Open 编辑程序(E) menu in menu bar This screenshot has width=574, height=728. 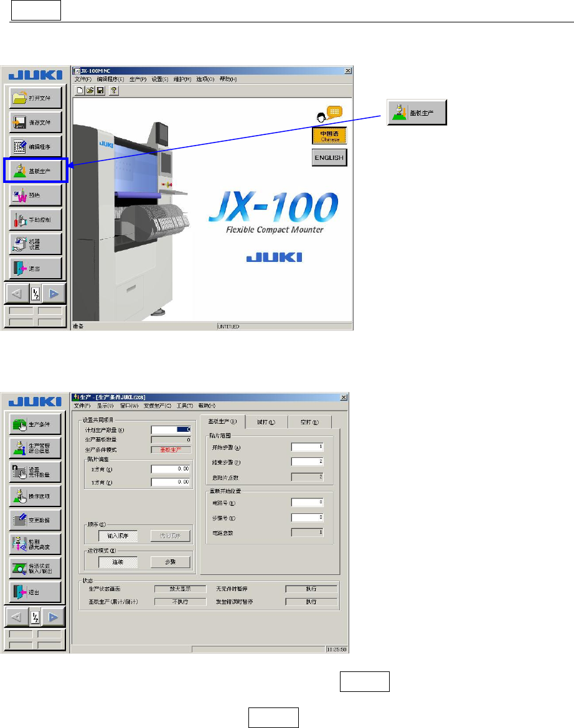pos(111,80)
